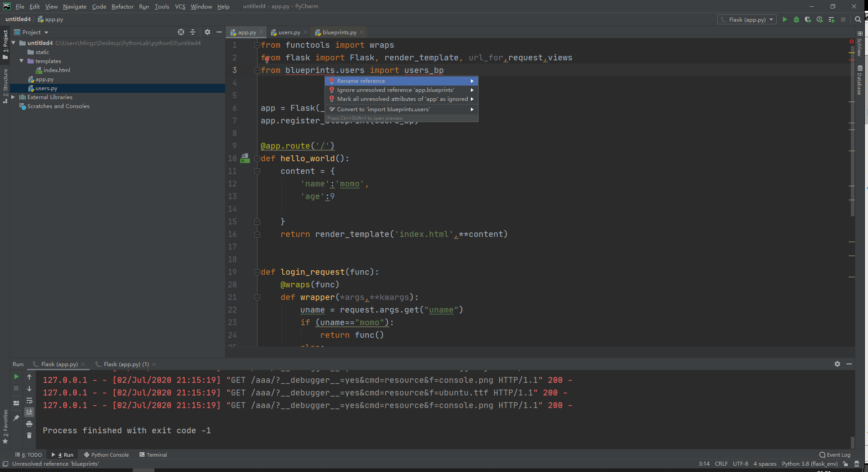The height and width of the screenshot is (472, 868).
Task: Print the Run console output
Action: 29,424
